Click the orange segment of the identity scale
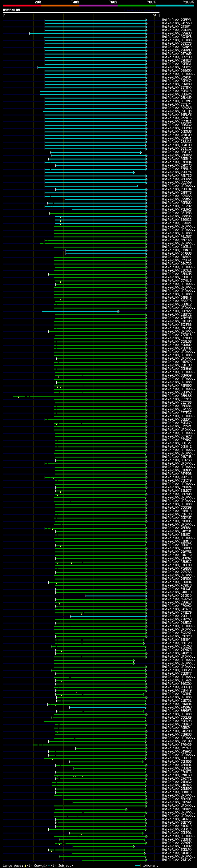Screen dimensions: 197x868 60,6
